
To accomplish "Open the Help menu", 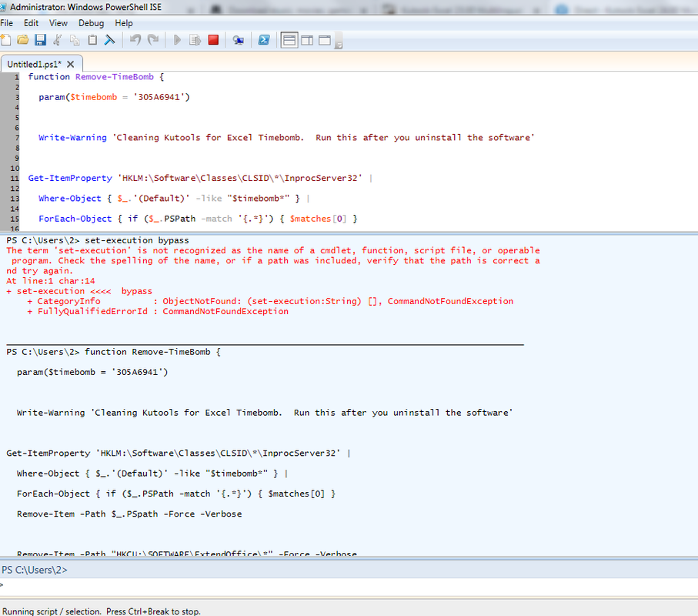I will 124,23.
